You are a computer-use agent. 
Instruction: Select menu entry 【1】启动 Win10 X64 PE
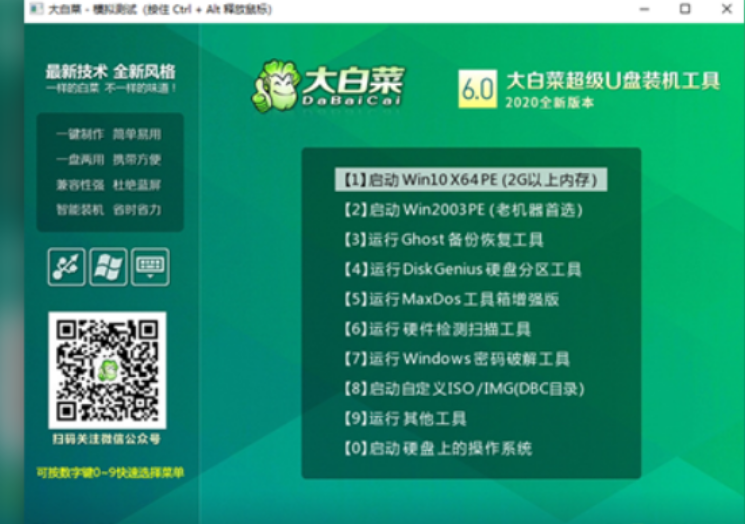(471, 180)
